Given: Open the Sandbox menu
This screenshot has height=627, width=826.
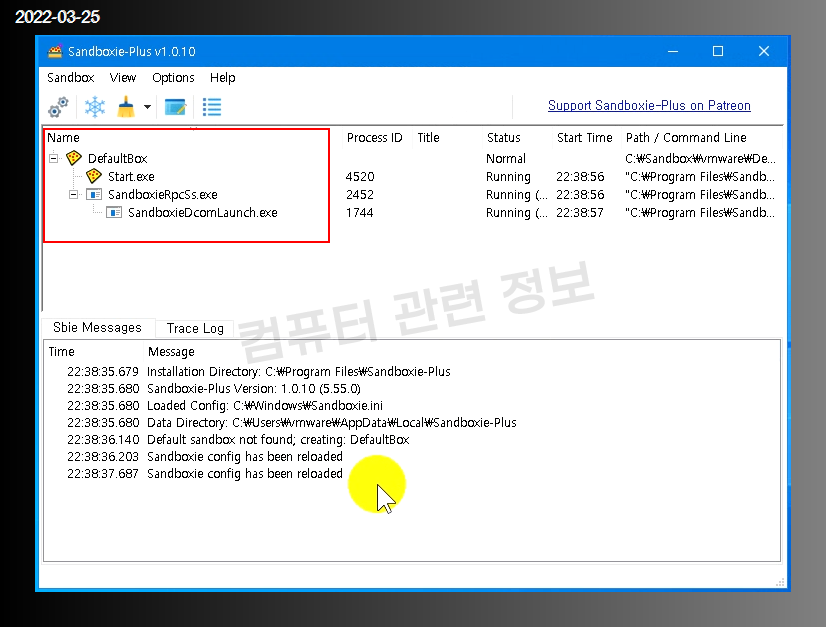Looking at the screenshot, I should 71,77.
